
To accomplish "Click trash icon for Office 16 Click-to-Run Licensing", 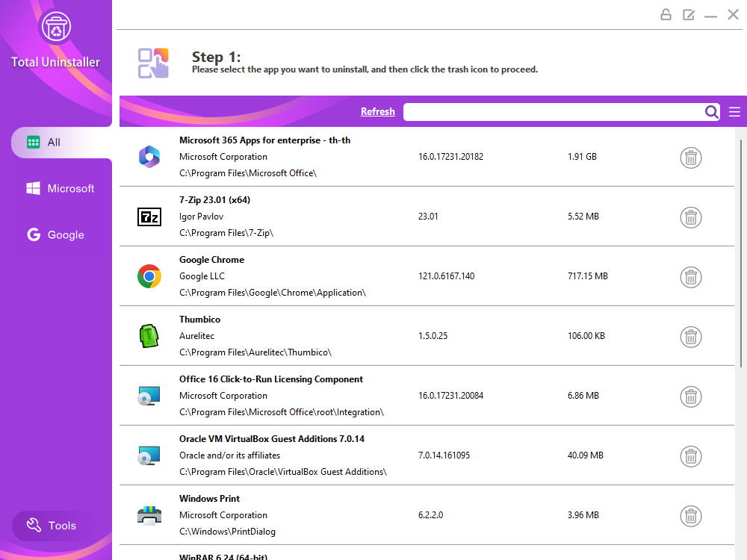I will click(690, 396).
